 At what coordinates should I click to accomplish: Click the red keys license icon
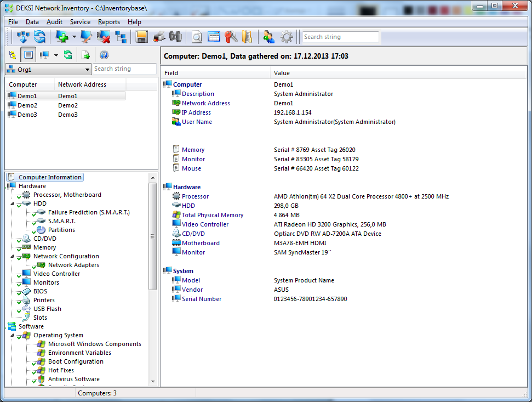(x=231, y=37)
